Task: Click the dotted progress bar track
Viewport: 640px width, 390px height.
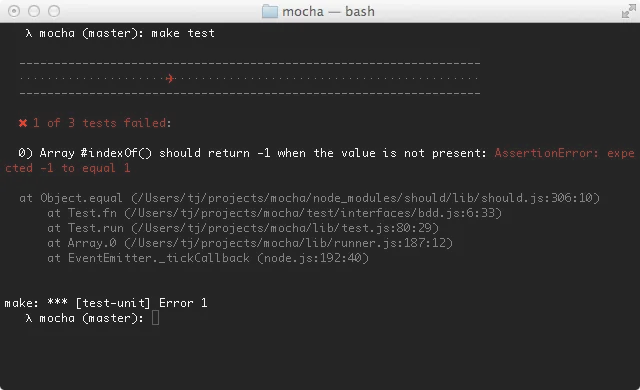Action: 249,78
